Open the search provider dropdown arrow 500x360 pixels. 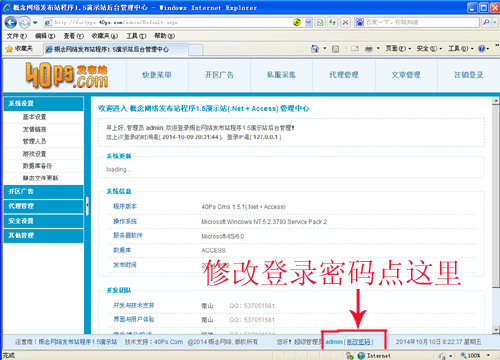click(495, 22)
